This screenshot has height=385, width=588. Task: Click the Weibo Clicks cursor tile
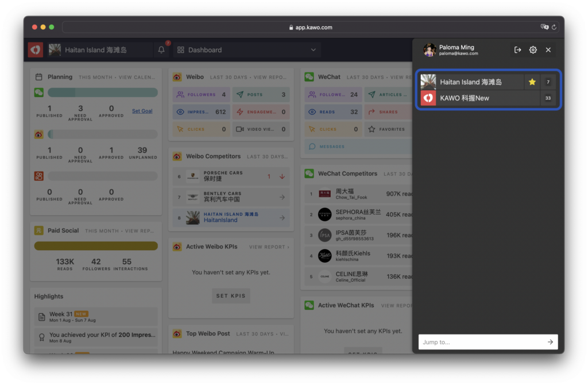(x=202, y=129)
